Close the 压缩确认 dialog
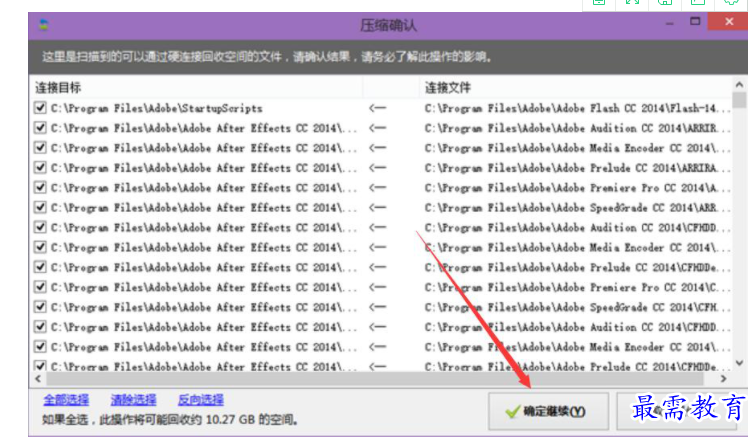The width and height of the screenshot is (754, 439). [729, 22]
